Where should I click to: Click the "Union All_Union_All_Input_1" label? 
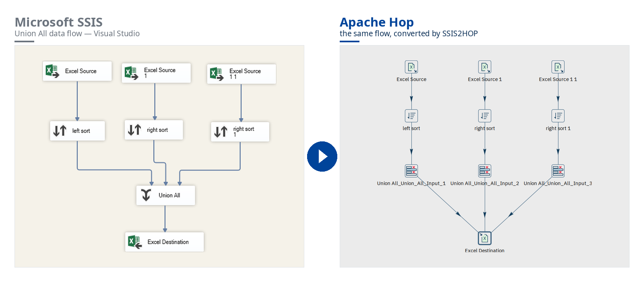411,183
